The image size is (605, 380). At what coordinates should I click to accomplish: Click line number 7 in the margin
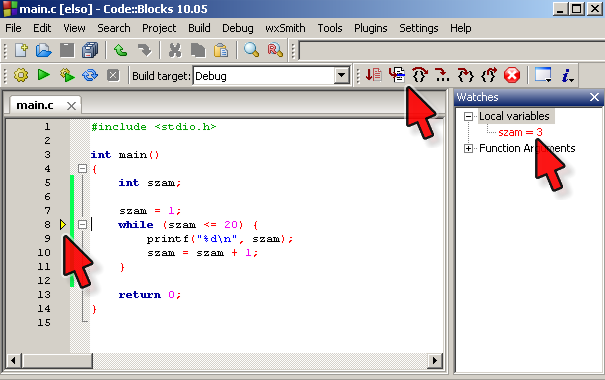click(x=47, y=211)
